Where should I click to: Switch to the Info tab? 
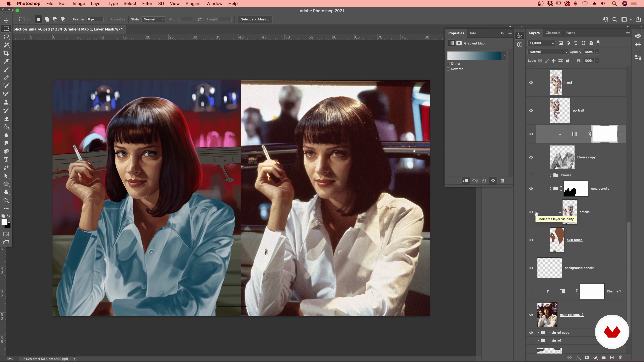point(473,33)
